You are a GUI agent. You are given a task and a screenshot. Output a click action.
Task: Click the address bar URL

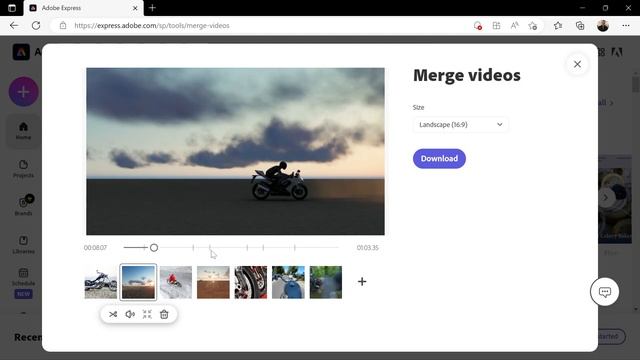(x=152, y=25)
